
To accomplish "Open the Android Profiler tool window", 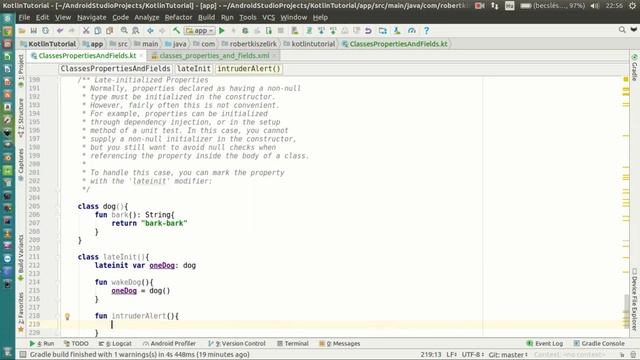I will click(169, 344).
